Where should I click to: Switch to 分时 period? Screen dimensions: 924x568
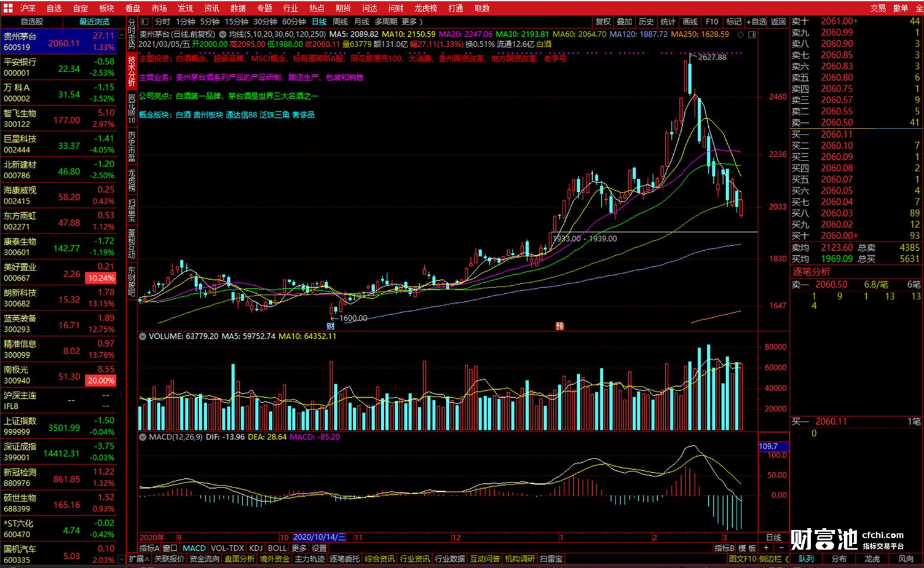tap(162, 22)
